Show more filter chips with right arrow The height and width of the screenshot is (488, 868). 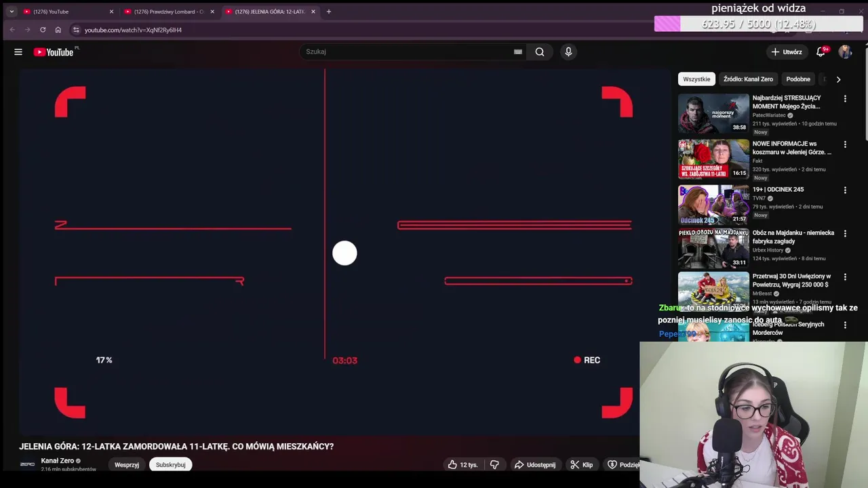(838, 79)
